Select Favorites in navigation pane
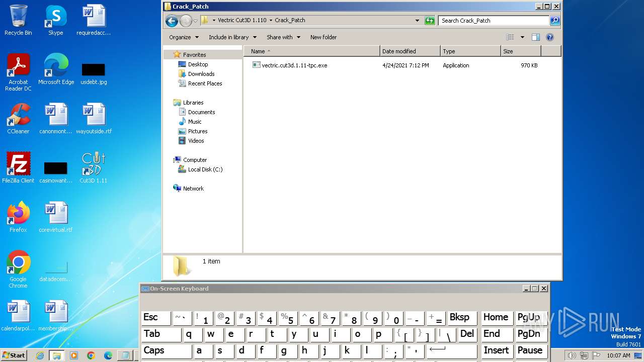The image size is (644, 362). [x=194, y=55]
